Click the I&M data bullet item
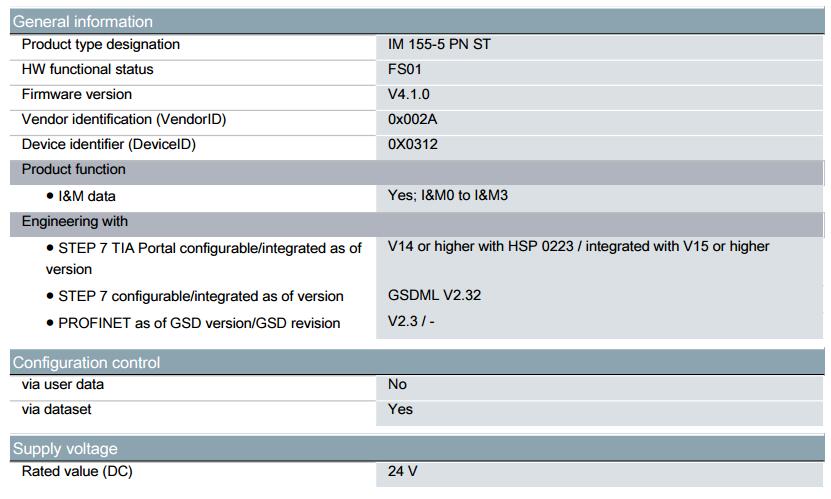This screenshot has width=831, height=499. pos(81,197)
